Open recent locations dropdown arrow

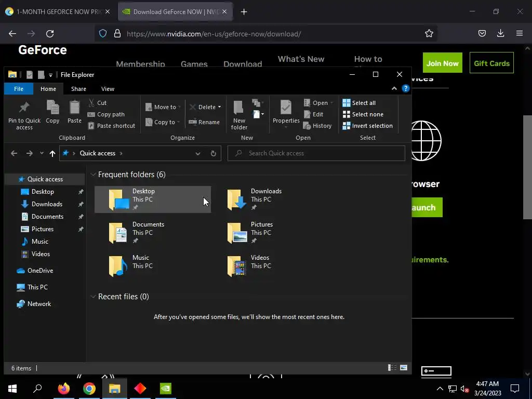click(42, 153)
